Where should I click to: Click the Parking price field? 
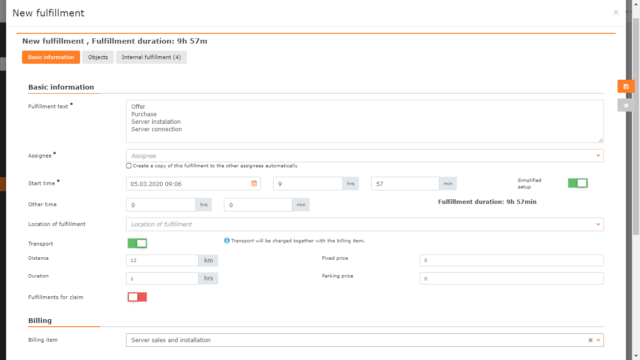(x=511, y=278)
